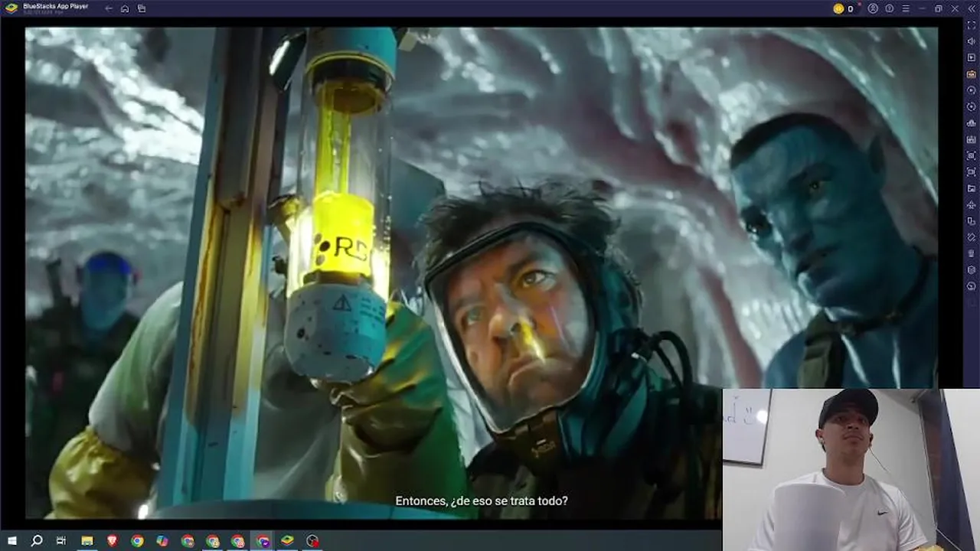Click the truck-shaped icon in side toolbar
Screen dimensions: 980x551
tap(972, 123)
